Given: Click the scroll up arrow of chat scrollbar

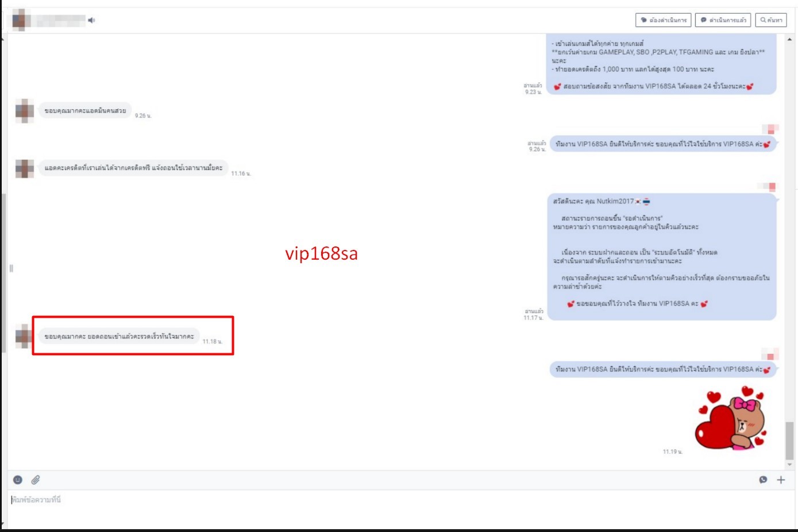Looking at the screenshot, I should pos(789,39).
